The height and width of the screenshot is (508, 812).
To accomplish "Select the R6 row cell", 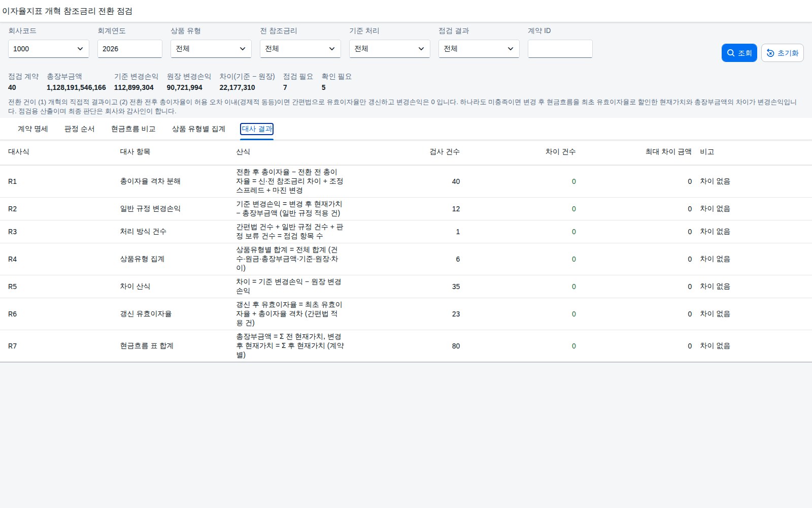I will pos(13,314).
